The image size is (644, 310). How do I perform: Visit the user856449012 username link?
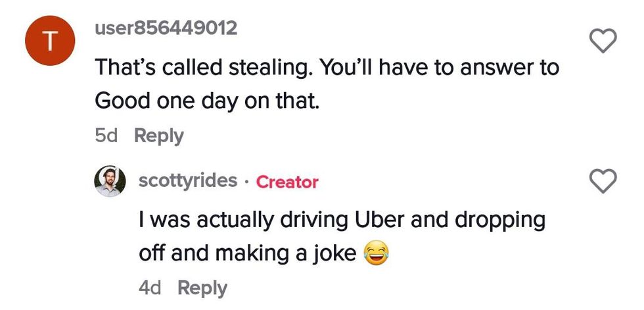click(x=165, y=28)
